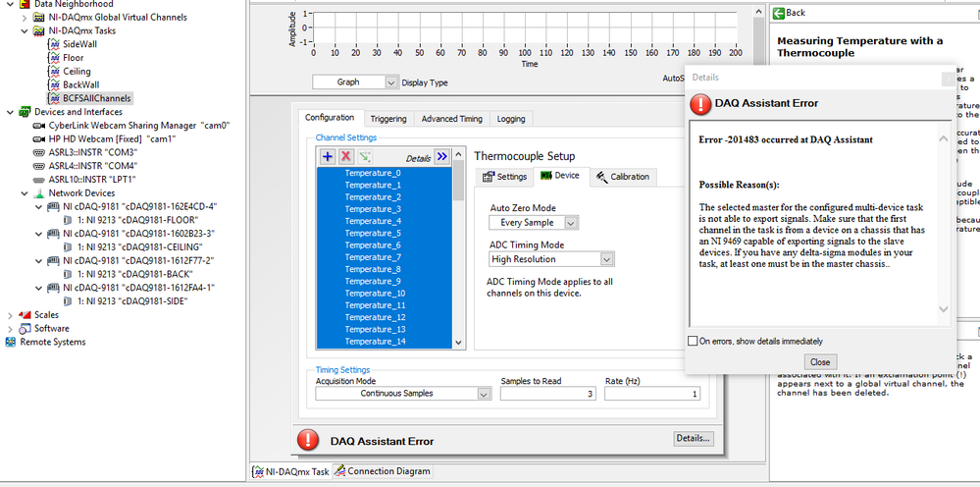Click the red error icon in the Details dialog
The image size is (980, 487).
[699, 104]
